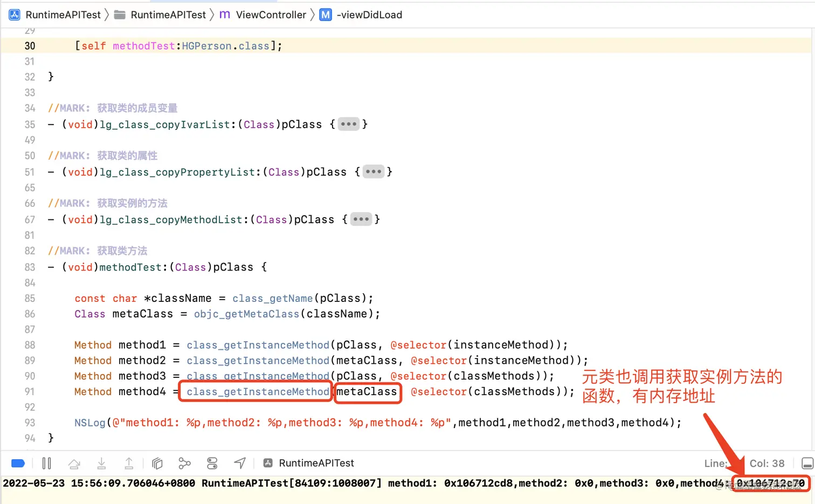The image size is (815, 504).
Task: Click the RuntimeAPITest project icon in breadcrumb
Action: pyautogui.click(x=15, y=15)
